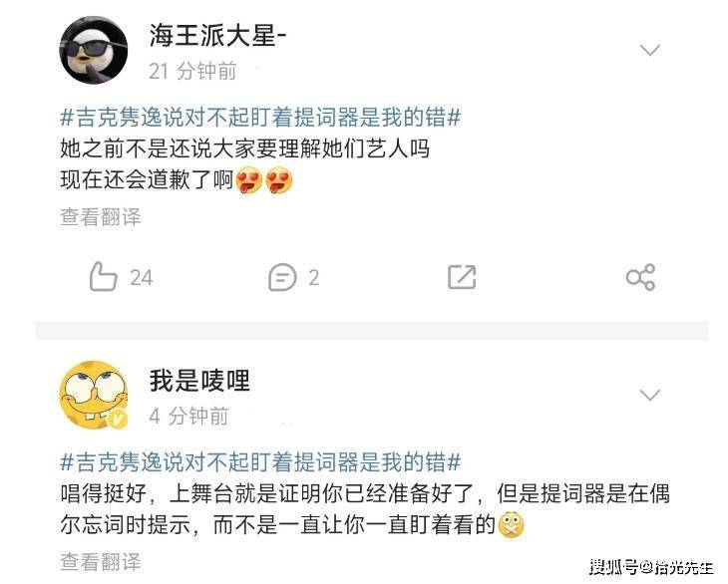728x584 pixels.
Task: Open hashtag topic in the second post
Action: (x=260, y=462)
